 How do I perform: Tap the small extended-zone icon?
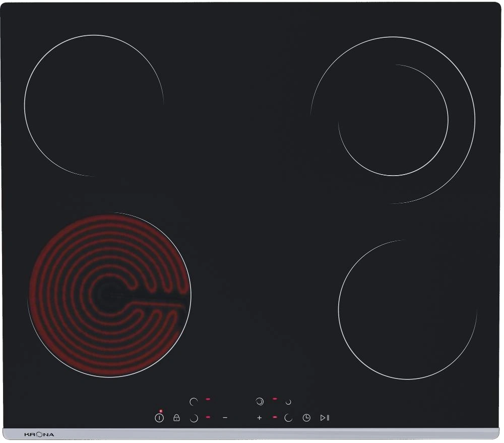(x=288, y=402)
